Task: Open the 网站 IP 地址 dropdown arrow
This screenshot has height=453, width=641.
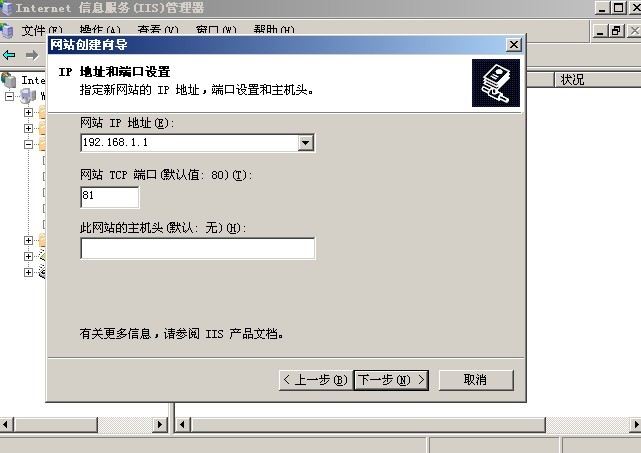Action: pos(305,143)
